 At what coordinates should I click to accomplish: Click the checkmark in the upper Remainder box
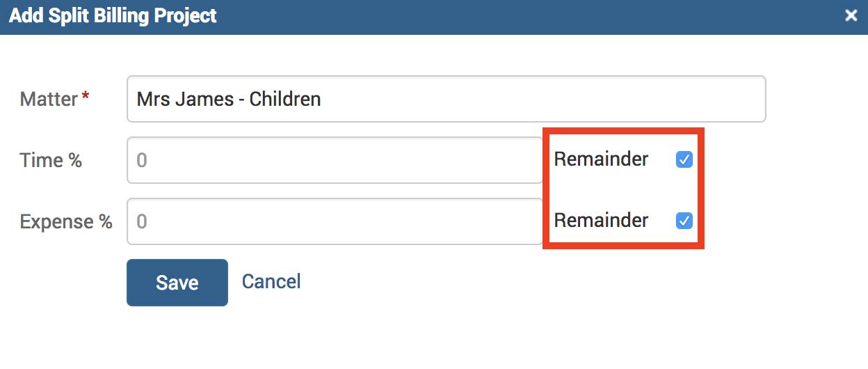coord(684,160)
